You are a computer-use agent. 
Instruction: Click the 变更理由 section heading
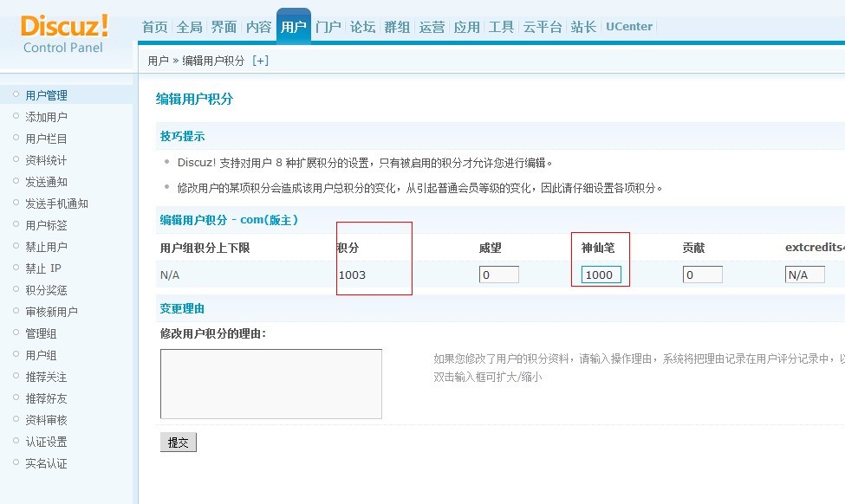click(182, 308)
